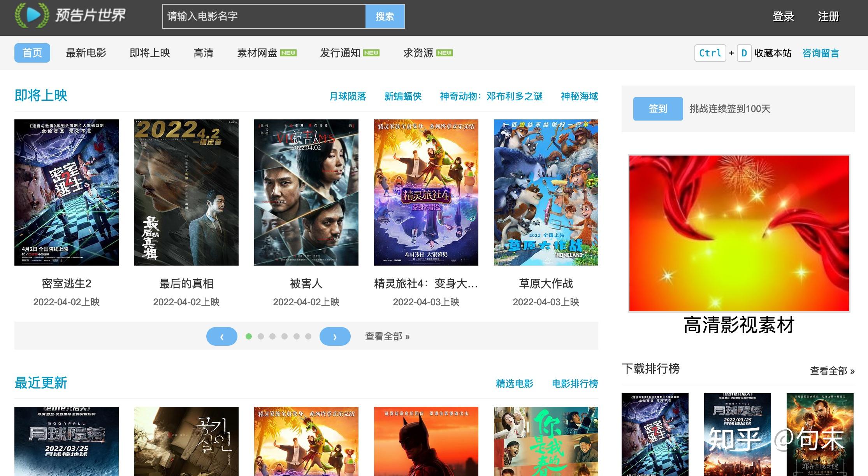Click the 最后的真相 title text
Viewport: 868px width, 476px height.
coord(186,283)
